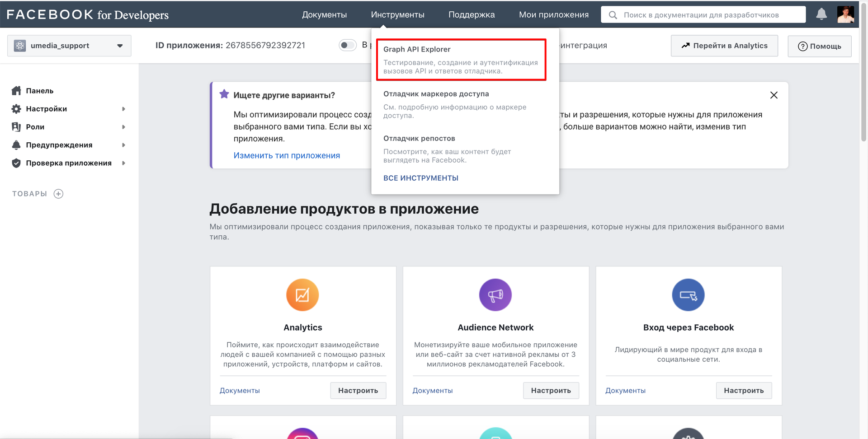The width and height of the screenshot is (868, 439).
Task: Open the Документы top menu
Action: click(324, 14)
